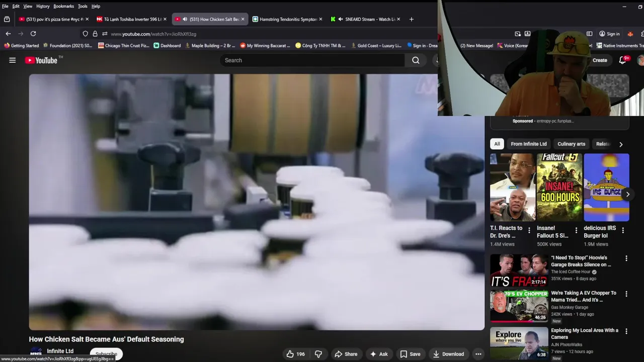The width and height of the screenshot is (644, 362).
Task: Open the Dashboard bookmark
Action: [x=167, y=46]
